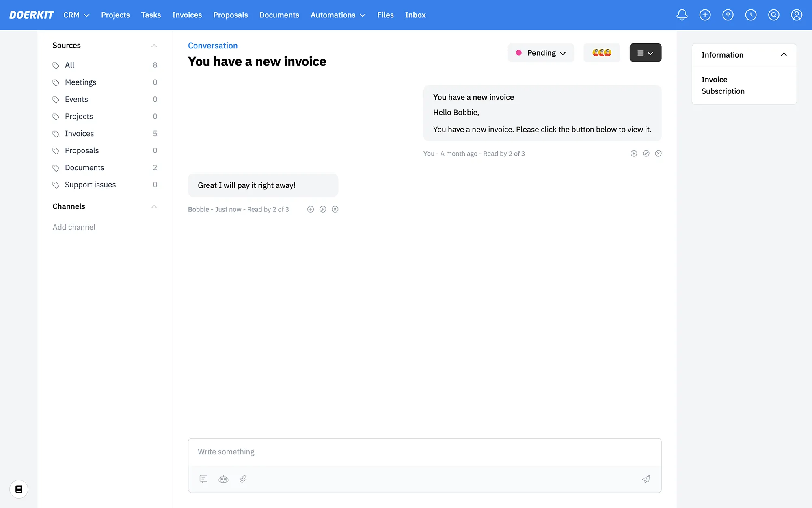Collapse the Sources section
This screenshot has height=508, width=812.
click(x=154, y=46)
